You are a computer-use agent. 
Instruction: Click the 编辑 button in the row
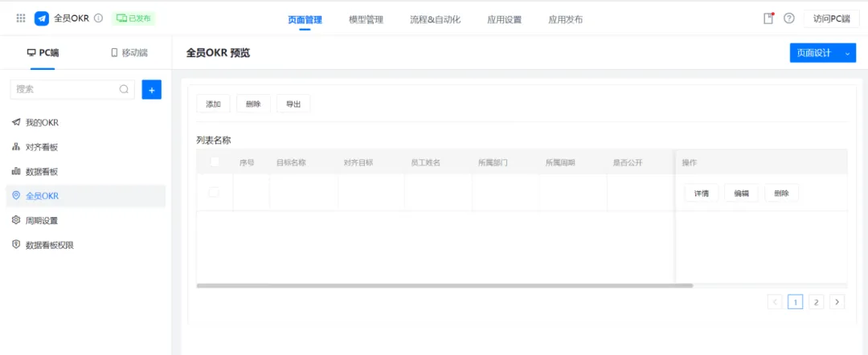742,193
